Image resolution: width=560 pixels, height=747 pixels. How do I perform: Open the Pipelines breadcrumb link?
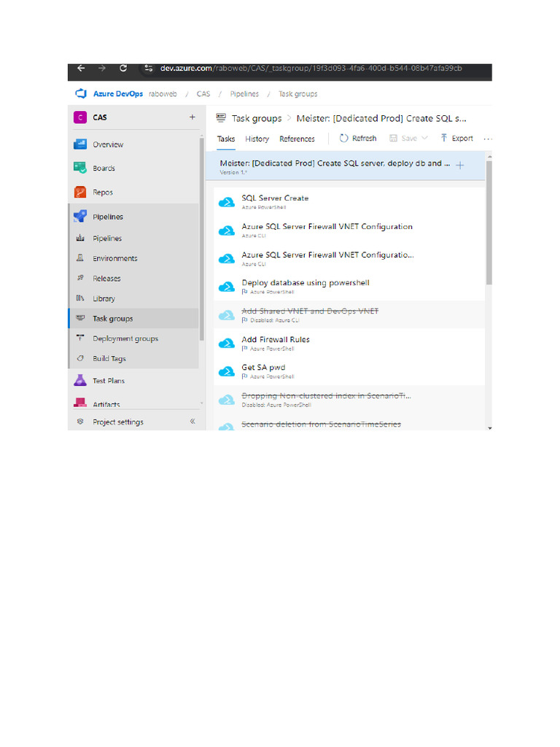(244, 94)
